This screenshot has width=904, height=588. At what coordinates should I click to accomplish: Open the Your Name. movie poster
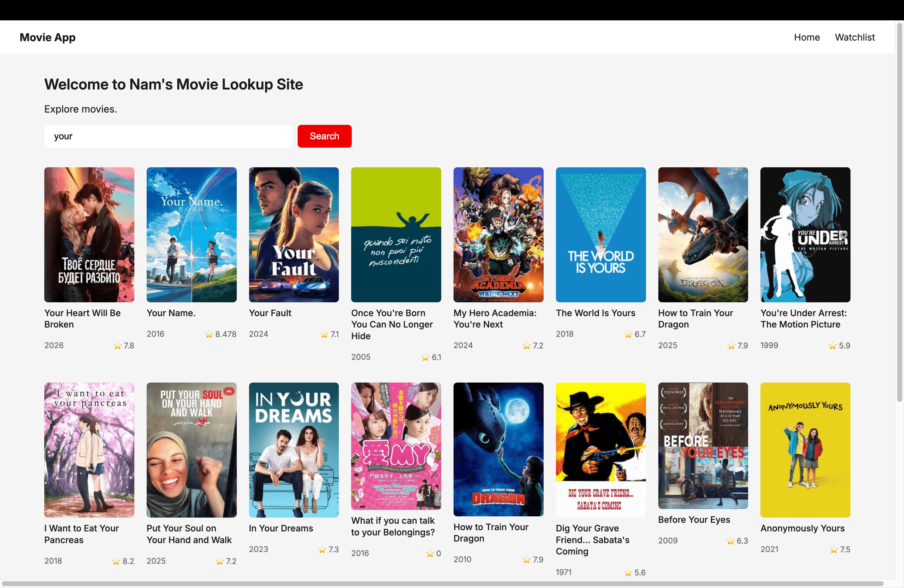(x=192, y=235)
